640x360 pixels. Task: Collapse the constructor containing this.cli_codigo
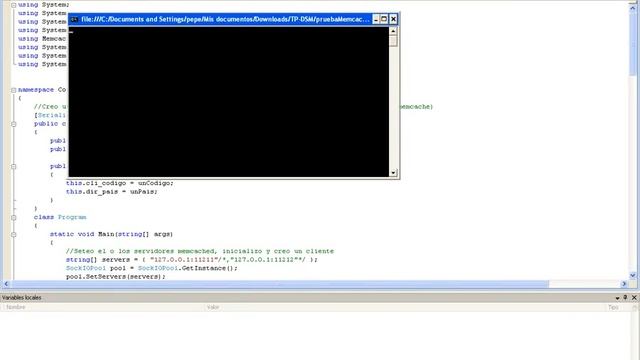tap(13, 166)
